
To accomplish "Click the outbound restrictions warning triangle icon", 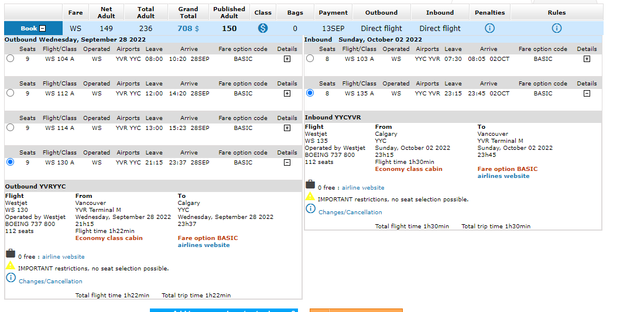I will point(11,265).
